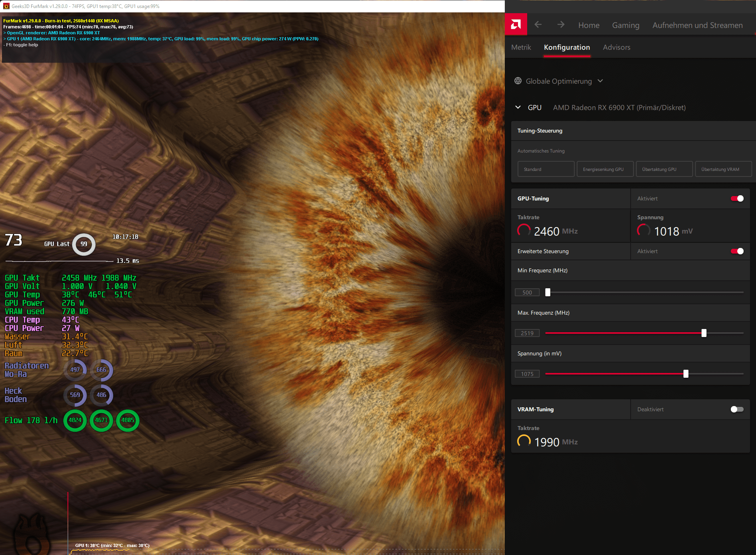Click the 'Automatisches Tuning' label
The image size is (756, 555).
(x=541, y=151)
